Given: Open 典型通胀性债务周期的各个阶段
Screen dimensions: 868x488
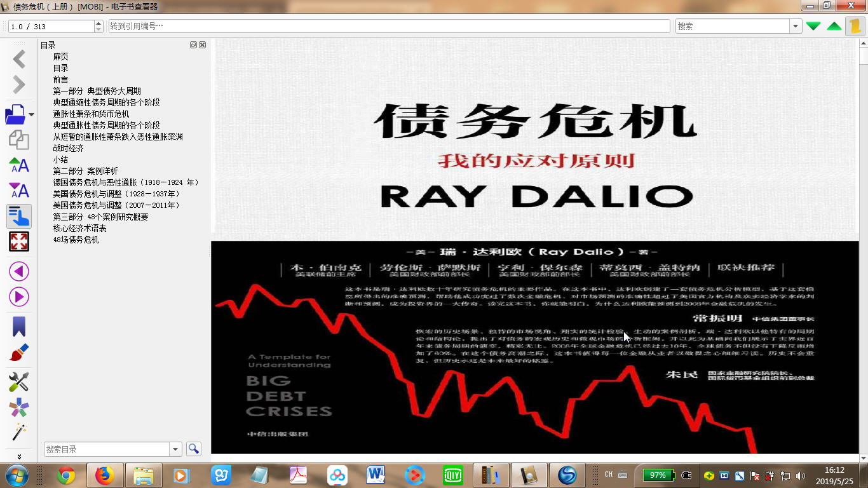Looking at the screenshot, I should point(107,125).
